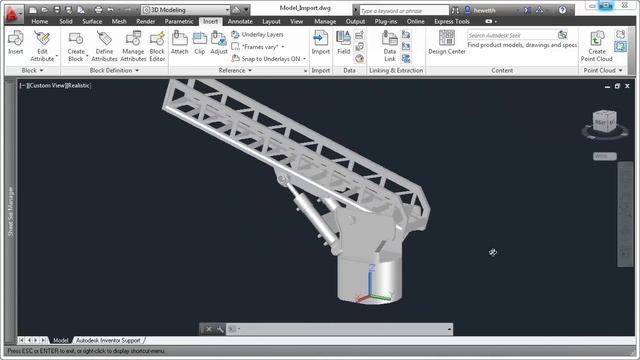Switch to the Manage ribbon tab
This screenshot has height=360, width=640.
pyautogui.click(x=325, y=21)
